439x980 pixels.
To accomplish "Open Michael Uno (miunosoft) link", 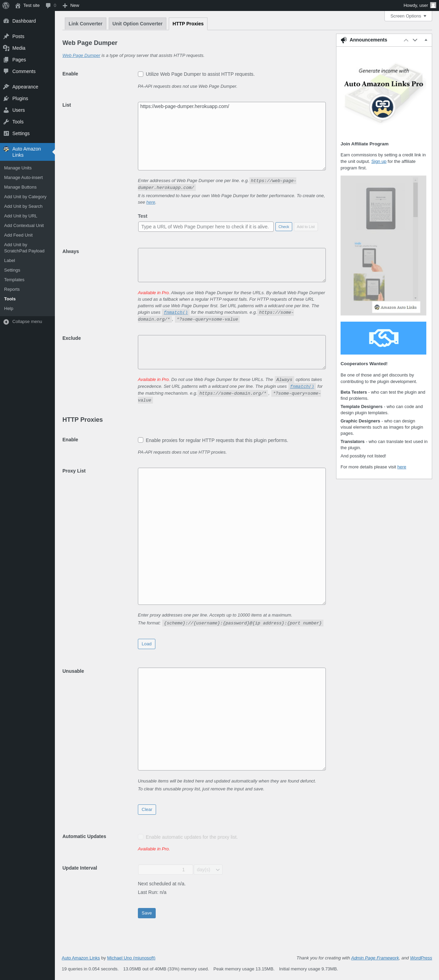I will point(131,958).
